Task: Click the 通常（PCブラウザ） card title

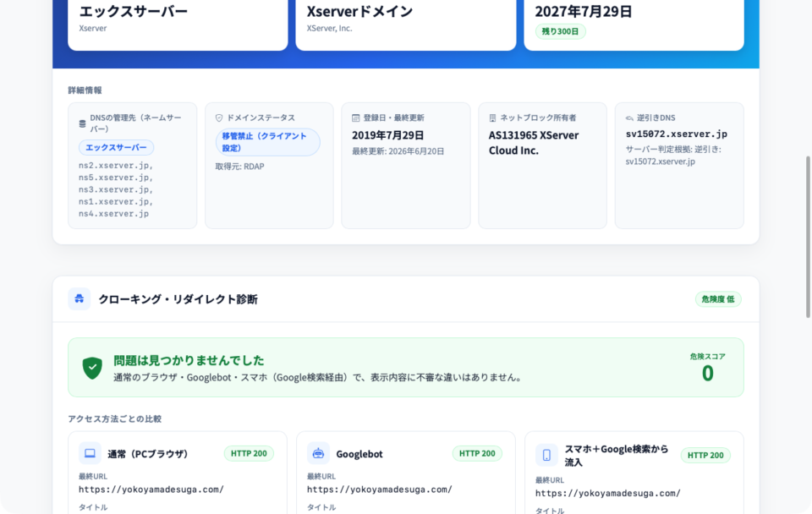Action: [x=147, y=454]
